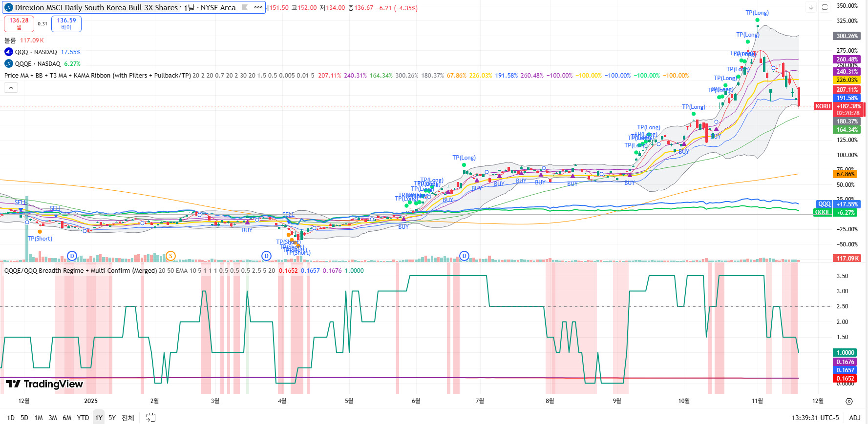The height and width of the screenshot is (424, 868).
Task: Select the QQQE · NASDAQ comparison legend
Action: pos(38,63)
